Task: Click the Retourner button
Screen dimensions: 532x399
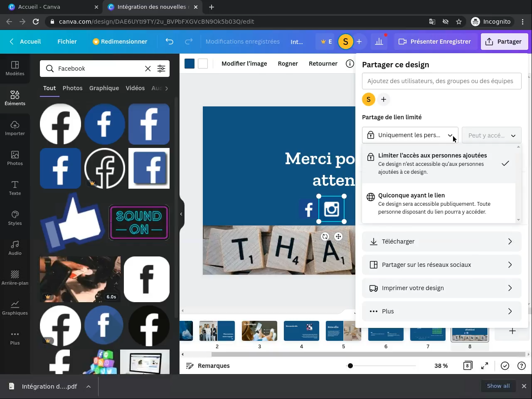Action: pyautogui.click(x=323, y=64)
